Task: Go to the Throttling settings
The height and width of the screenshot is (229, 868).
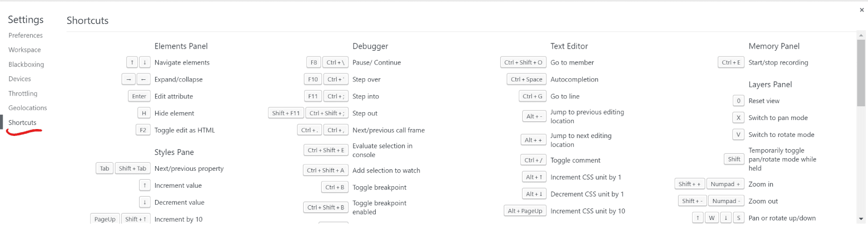Action: 23,94
